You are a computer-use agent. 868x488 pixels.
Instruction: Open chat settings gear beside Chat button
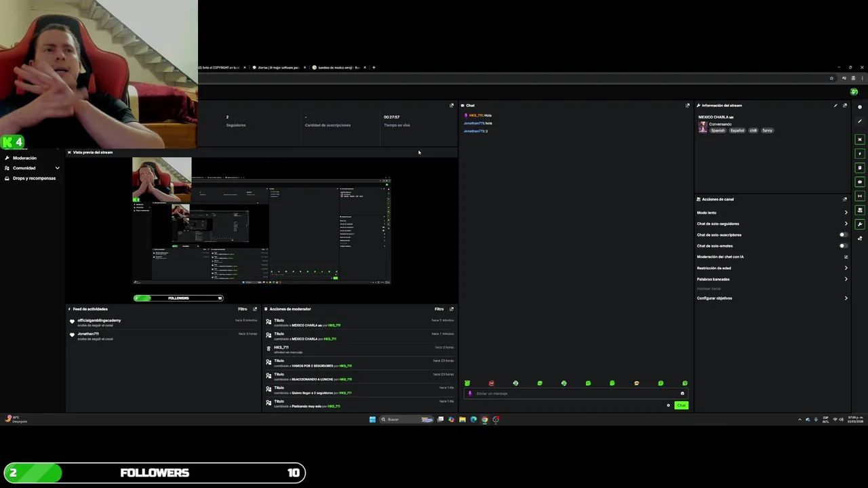click(x=669, y=405)
